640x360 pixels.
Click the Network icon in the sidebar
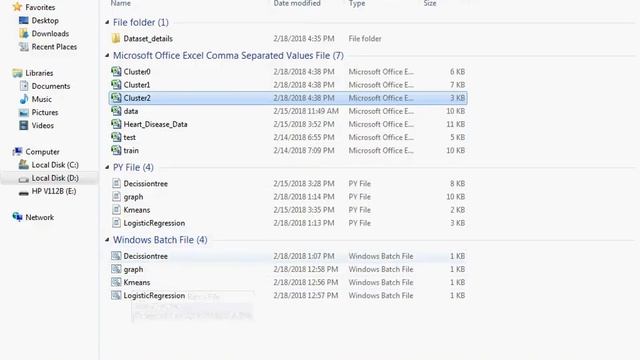(x=17, y=217)
